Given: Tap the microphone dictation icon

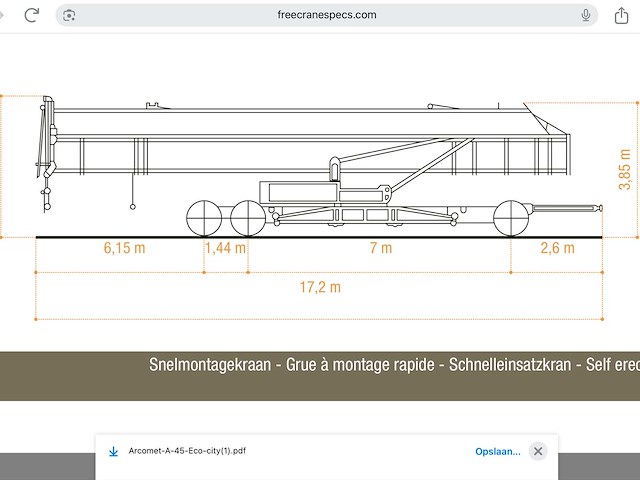Looking at the screenshot, I should [586, 15].
